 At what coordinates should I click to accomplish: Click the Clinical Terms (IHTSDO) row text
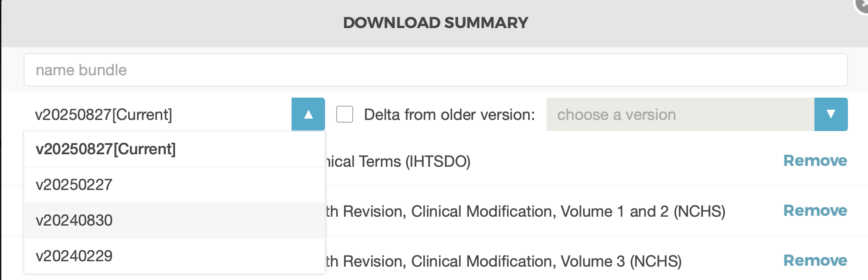coord(397,161)
